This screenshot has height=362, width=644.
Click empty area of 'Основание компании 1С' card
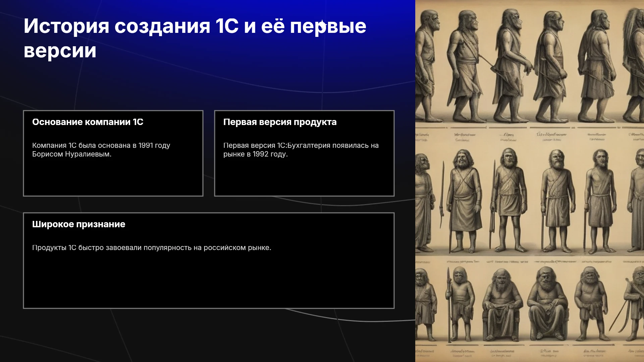[x=113, y=178]
